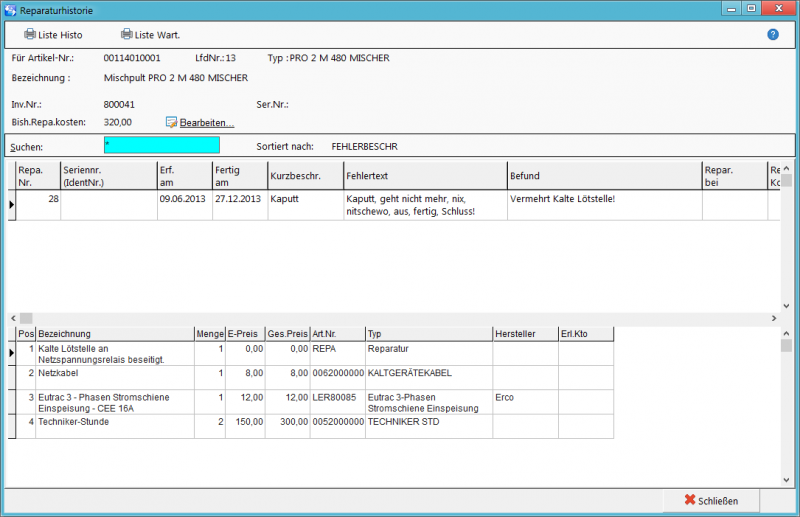Click the lower grid's scroll up arrow
Image resolution: width=800 pixels, height=517 pixels.
[x=786, y=333]
